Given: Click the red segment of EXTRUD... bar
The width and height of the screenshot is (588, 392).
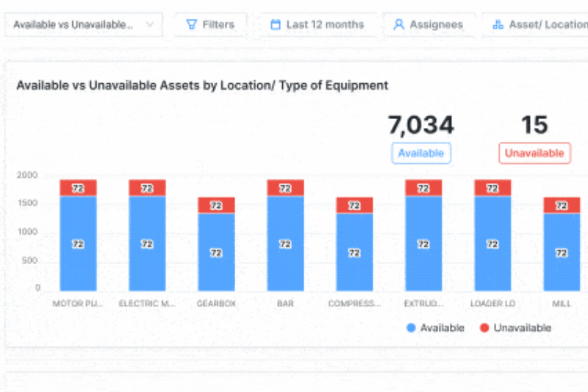Looking at the screenshot, I should pos(423,188).
